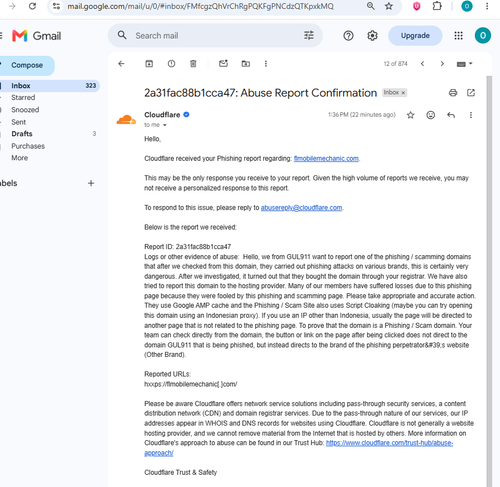The image size is (500, 487).
Task: Click the Upgrade button
Action: click(415, 36)
